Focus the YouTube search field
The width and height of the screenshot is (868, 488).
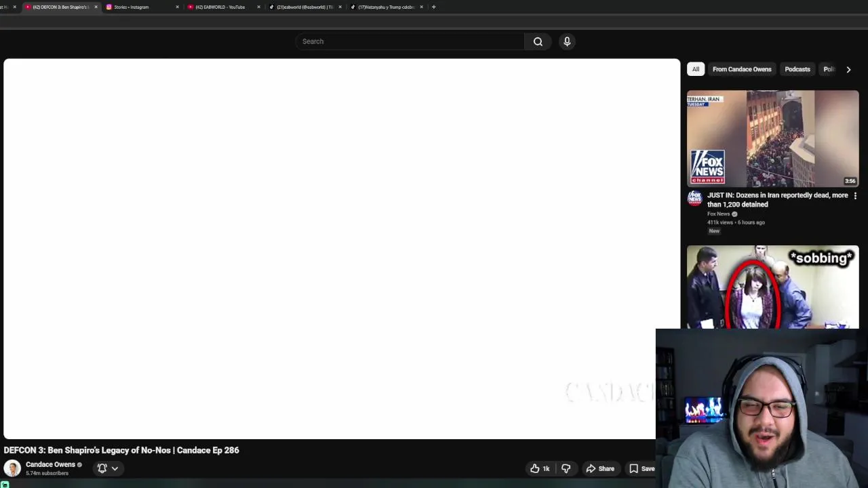[x=410, y=41]
